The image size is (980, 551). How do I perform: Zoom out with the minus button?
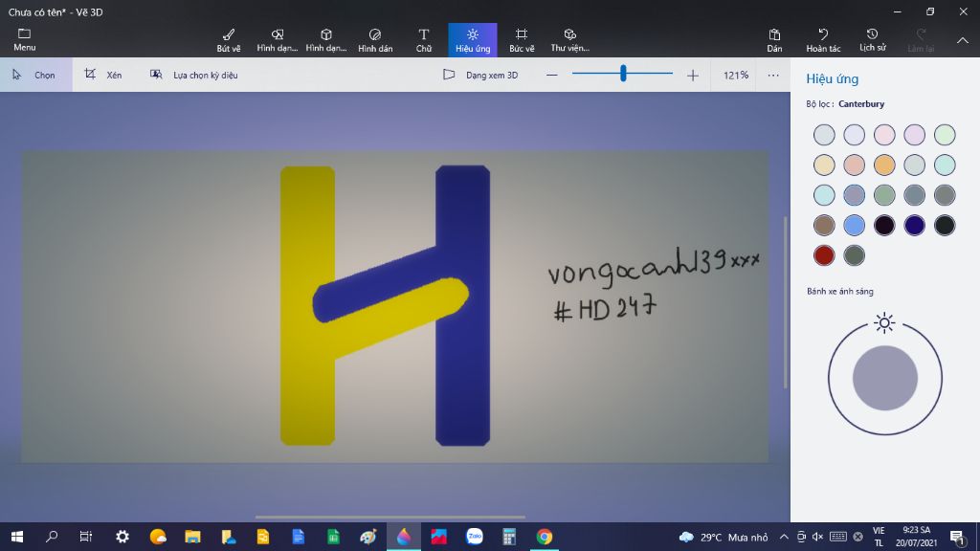pyautogui.click(x=551, y=75)
